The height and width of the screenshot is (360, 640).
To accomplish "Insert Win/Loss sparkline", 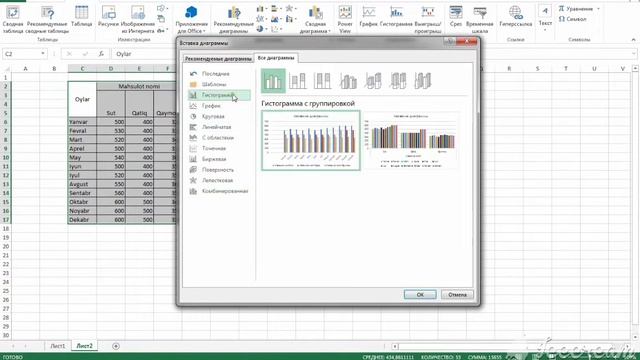I will [428, 20].
